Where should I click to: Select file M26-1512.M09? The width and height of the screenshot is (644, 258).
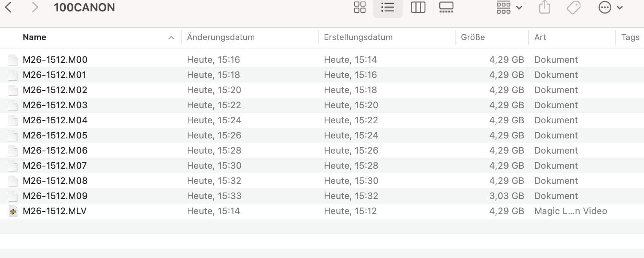[x=55, y=196]
